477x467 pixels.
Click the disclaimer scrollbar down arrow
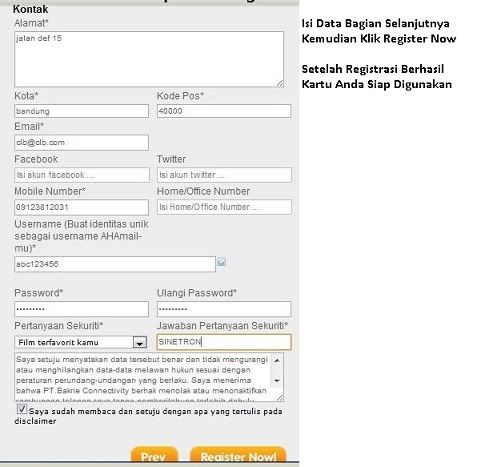(277, 381)
